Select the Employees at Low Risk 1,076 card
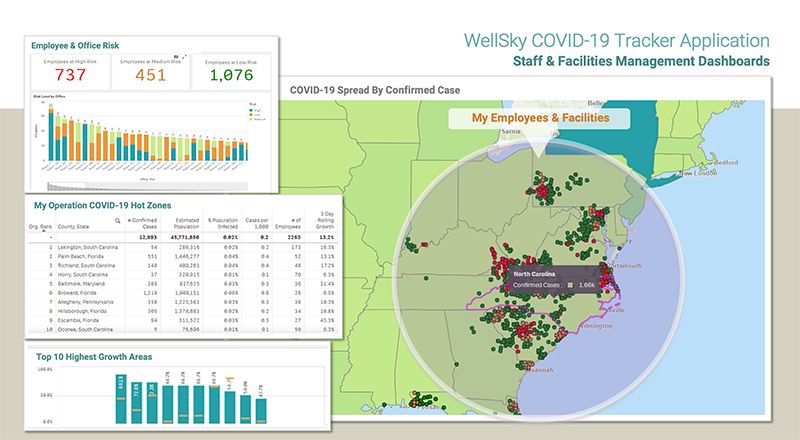 (x=232, y=71)
